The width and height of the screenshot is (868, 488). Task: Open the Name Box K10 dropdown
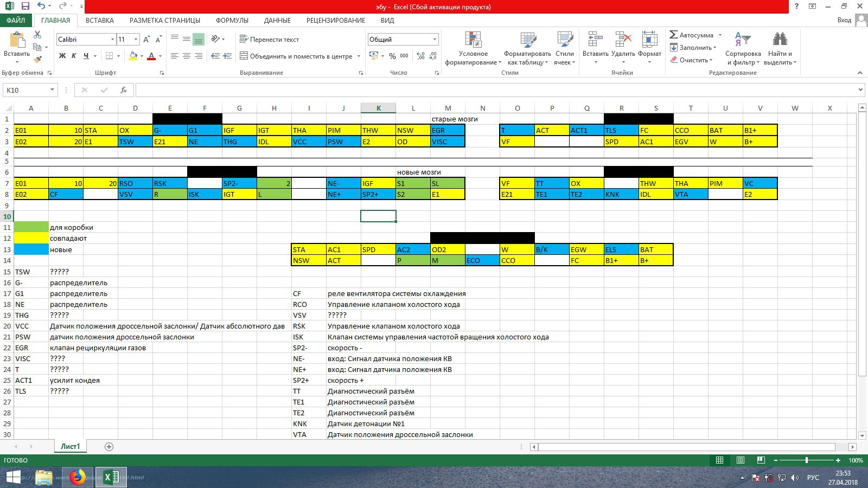52,90
